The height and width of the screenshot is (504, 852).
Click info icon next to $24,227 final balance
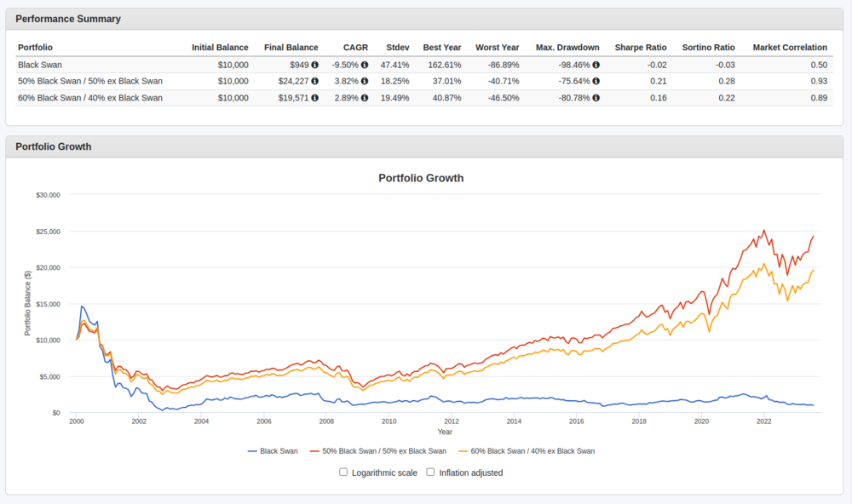click(x=314, y=81)
